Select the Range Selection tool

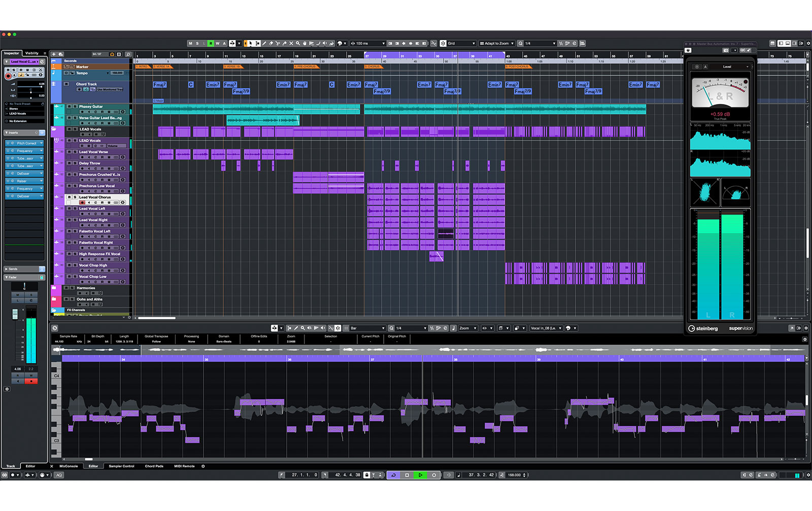click(257, 43)
